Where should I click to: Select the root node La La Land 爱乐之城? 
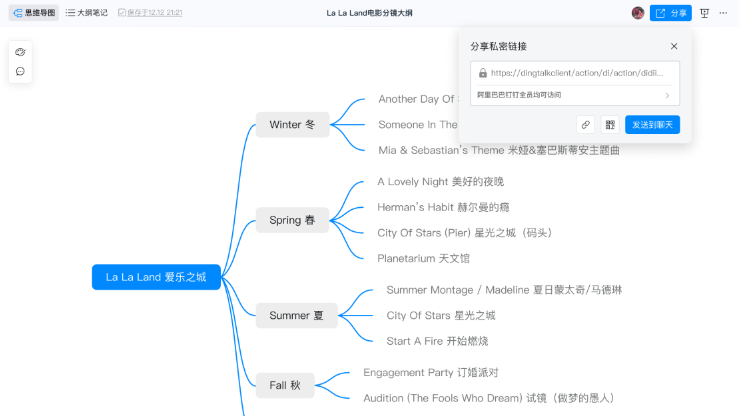pyautogui.click(x=156, y=277)
